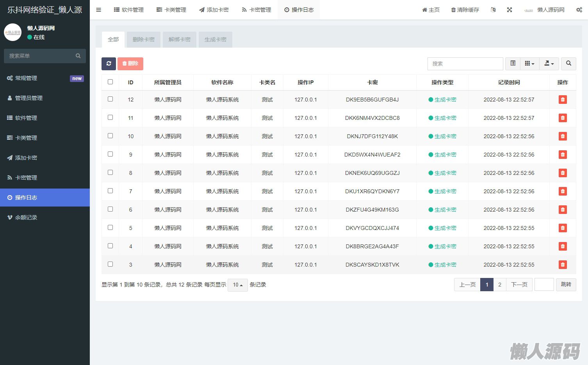
Task: Click the refresh table icon button
Action: click(x=109, y=64)
